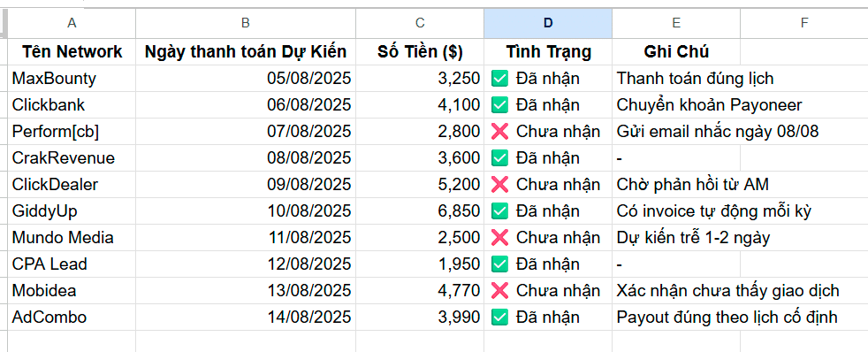Screen dimensions: 868x352
Task: Select the Mundo Media cell
Action: [72, 238]
